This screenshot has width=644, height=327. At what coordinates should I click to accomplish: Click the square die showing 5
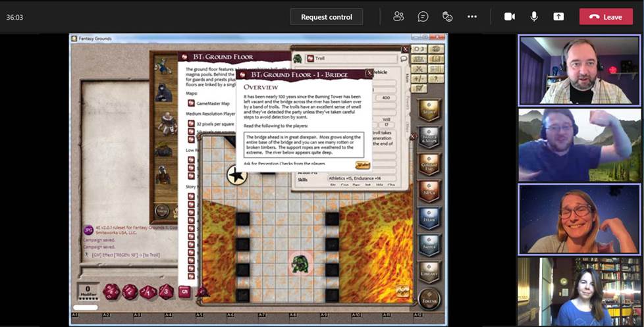(184, 292)
